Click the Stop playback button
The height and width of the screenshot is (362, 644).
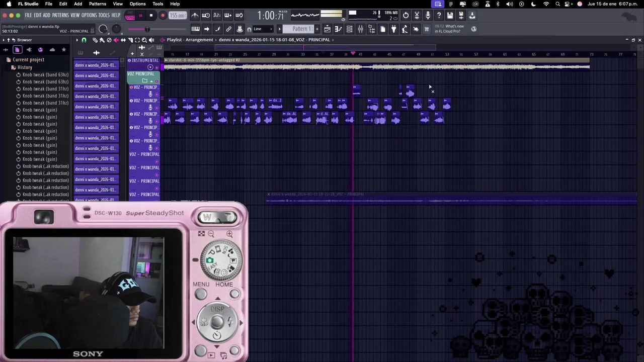[151, 16]
